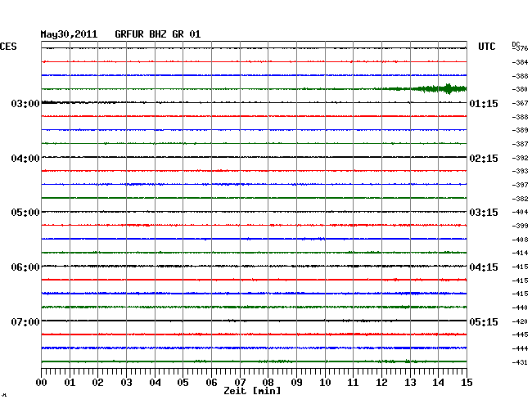532x404 pixels.
Task: Click the "Zeit [min]" axis title
Action: 252,391
